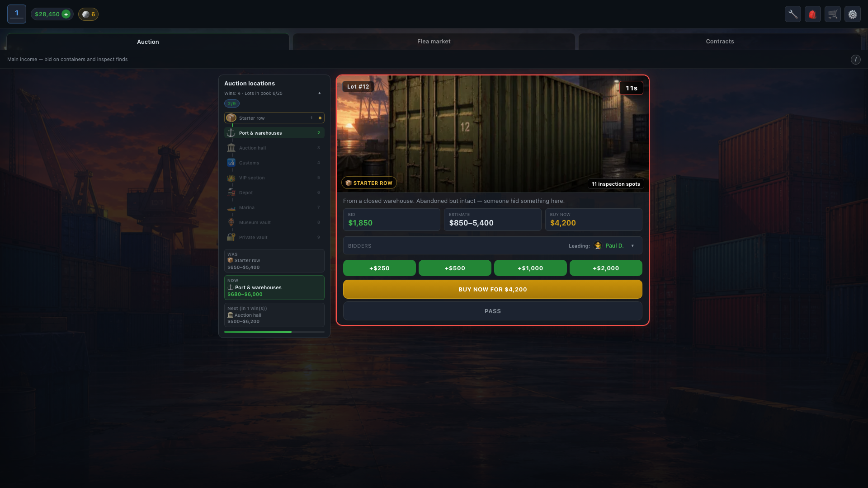The width and height of the screenshot is (868, 488).
Task: Click the info icon at right edge
Action: pos(856,60)
